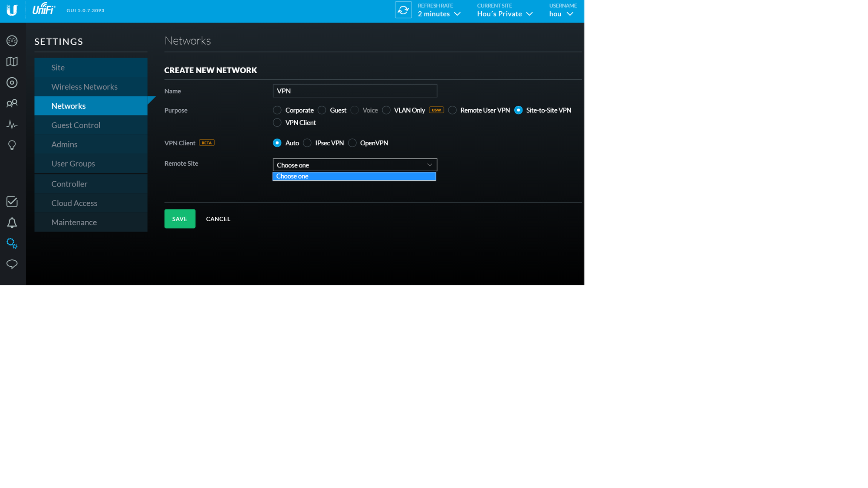Click in the network Name field

(x=355, y=91)
